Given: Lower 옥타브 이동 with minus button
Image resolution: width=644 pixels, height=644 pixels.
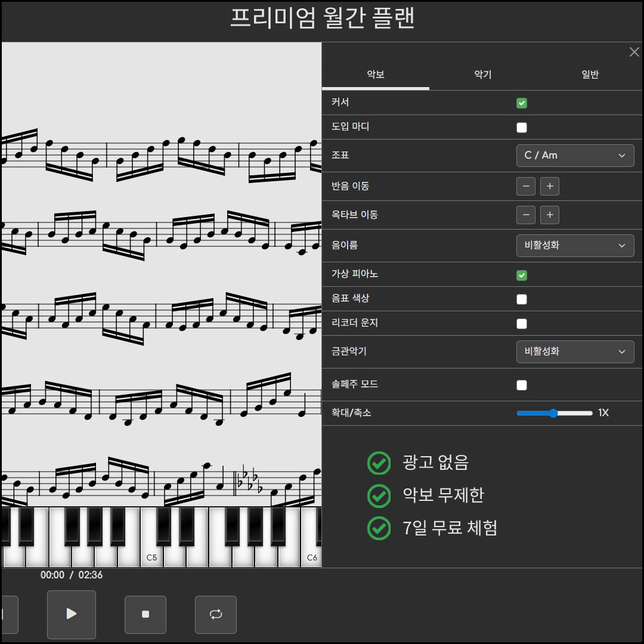Looking at the screenshot, I should pos(526,215).
